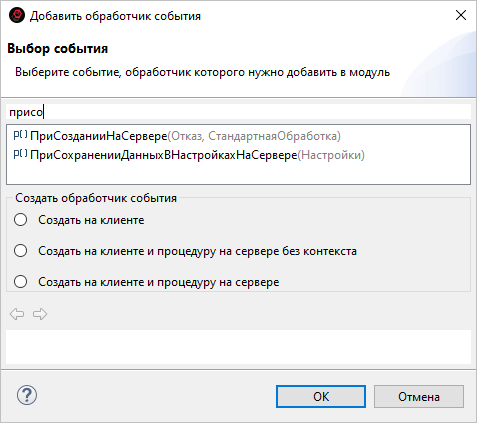The height and width of the screenshot is (423, 477).
Task: Enable the last radio option, процедуру на сервере
Action: (21, 282)
